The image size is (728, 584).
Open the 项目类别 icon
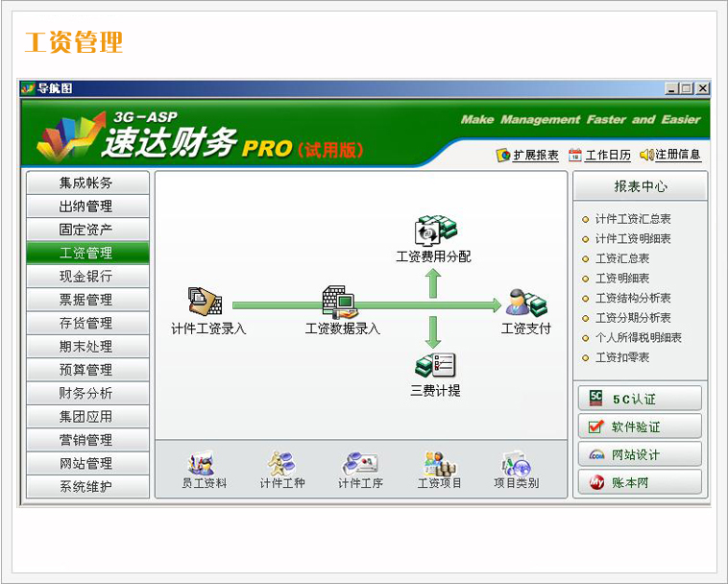[x=516, y=463]
